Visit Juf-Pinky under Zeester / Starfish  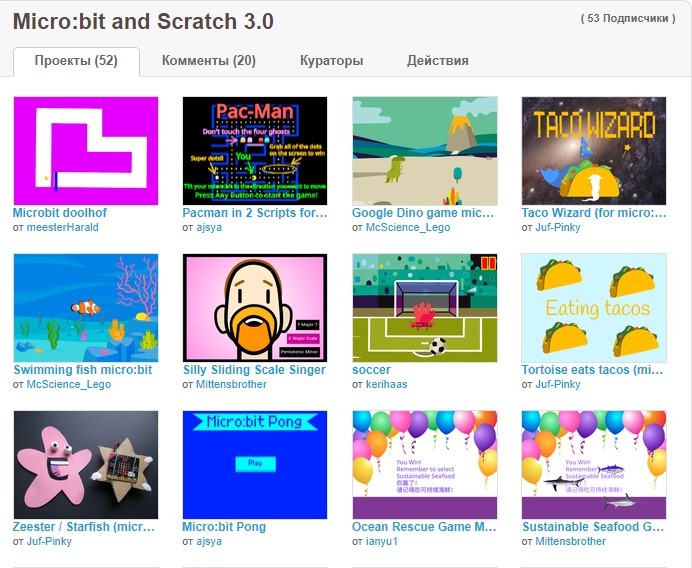[49, 541]
